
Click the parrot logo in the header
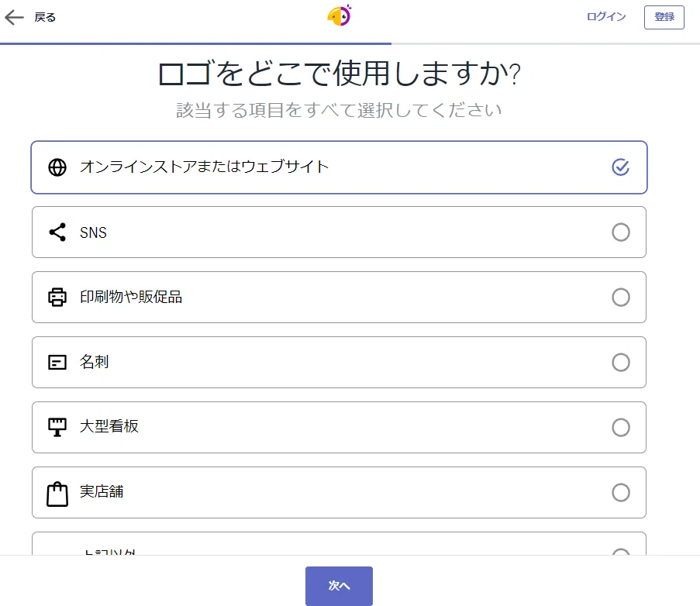click(340, 15)
